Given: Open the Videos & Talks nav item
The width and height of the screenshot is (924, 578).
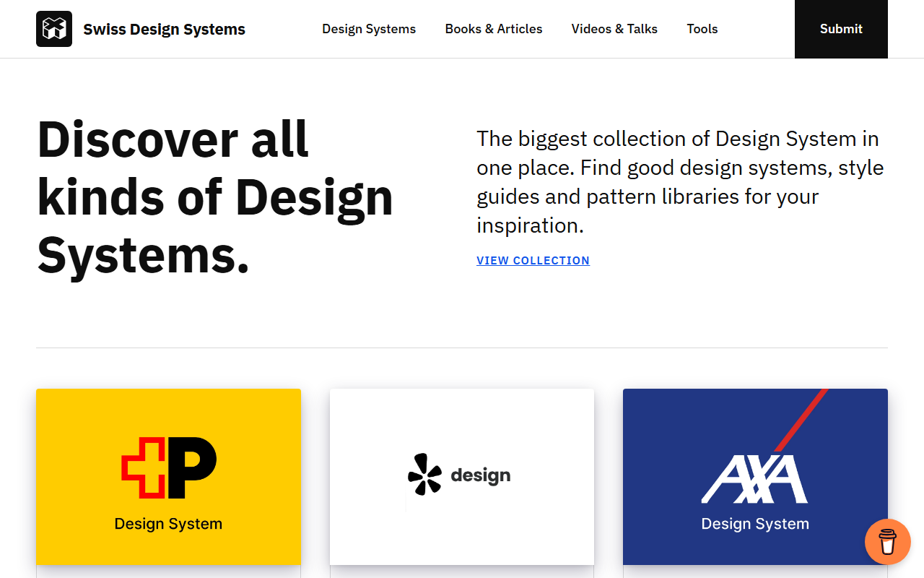Looking at the screenshot, I should pos(614,29).
